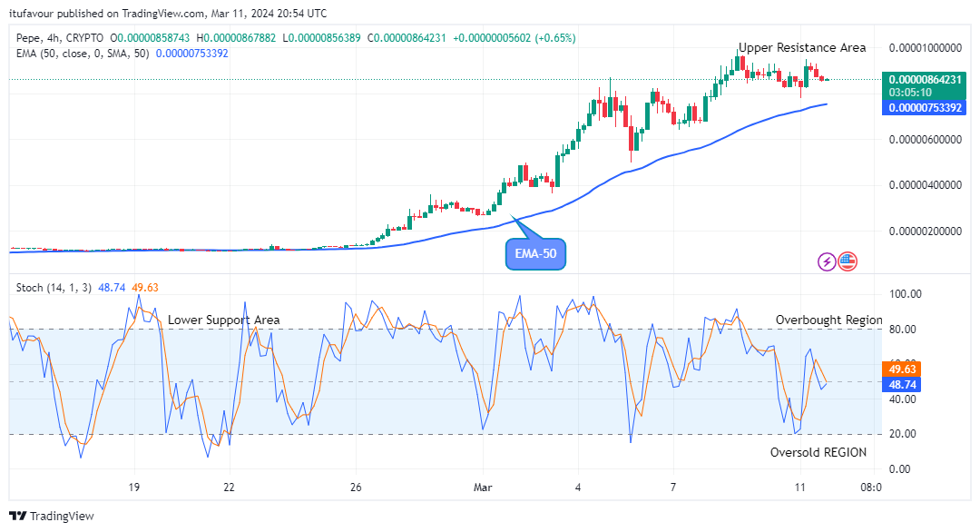Click the Lower Support Area text

(x=224, y=320)
